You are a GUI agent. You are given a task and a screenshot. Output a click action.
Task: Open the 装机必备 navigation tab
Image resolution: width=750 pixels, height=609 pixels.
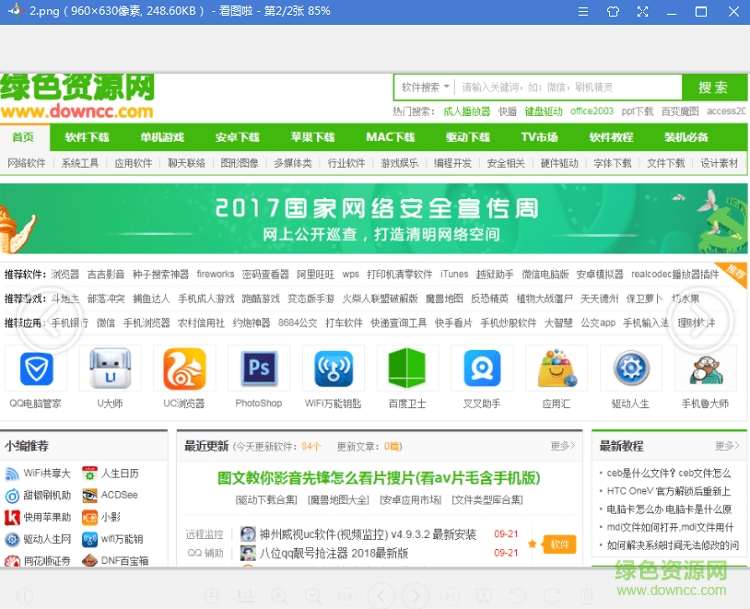click(686, 137)
